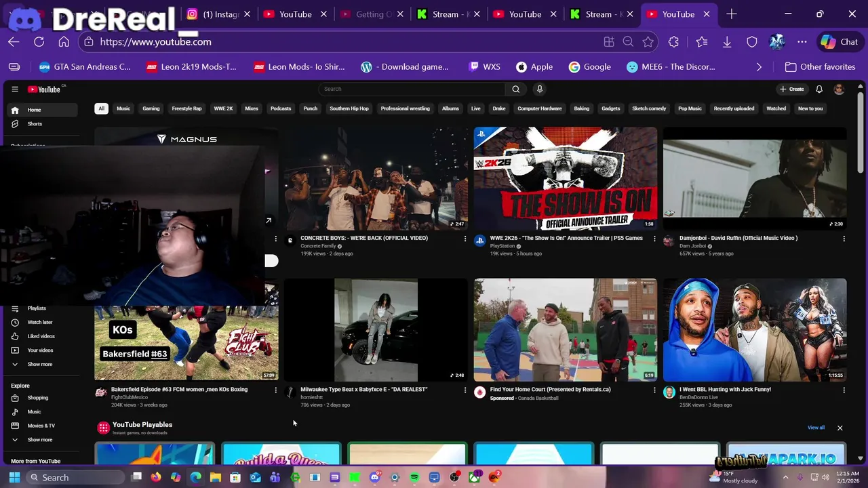The image size is (868, 488).
Task: Open the GTA San Andreas bookmark
Action: point(85,67)
